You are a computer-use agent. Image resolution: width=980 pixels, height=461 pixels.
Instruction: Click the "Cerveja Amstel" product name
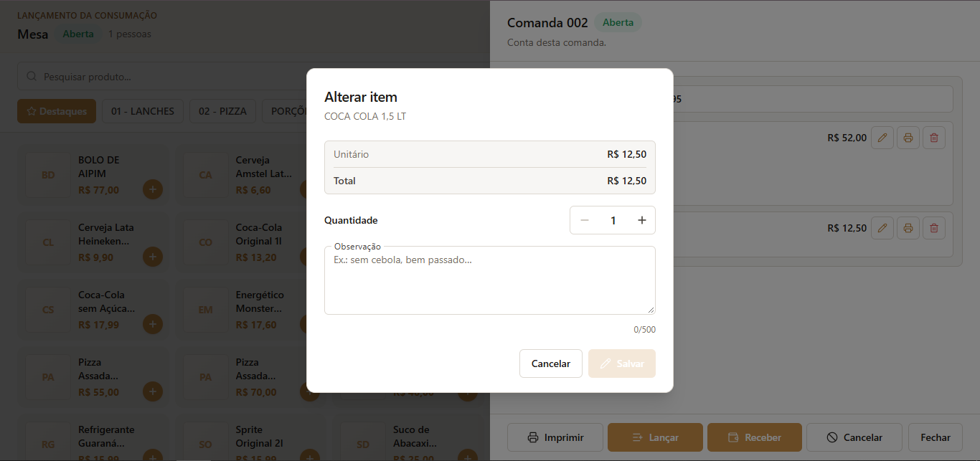(x=264, y=167)
